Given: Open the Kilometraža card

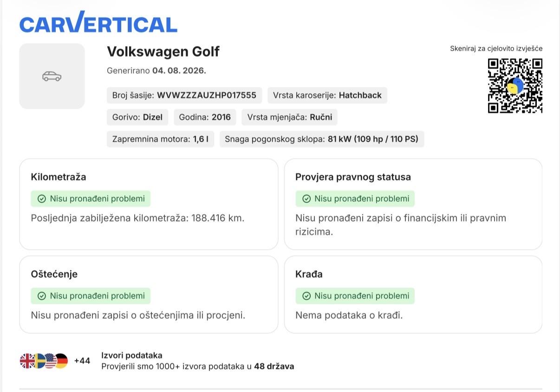Looking at the screenshot, I should pyautogui.click(x=149, y=204).
